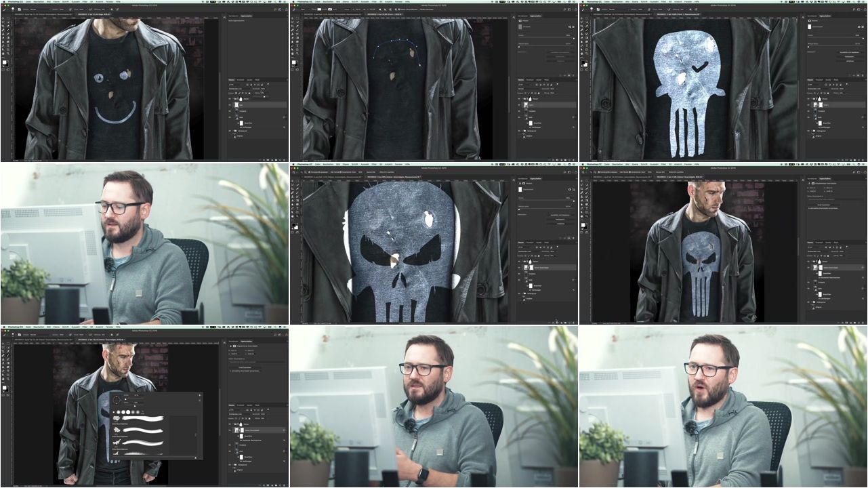Click share icon in skull close-up options bar
Image resolution: width=868 pixels, height=488 pixels.
click(575, 172)
